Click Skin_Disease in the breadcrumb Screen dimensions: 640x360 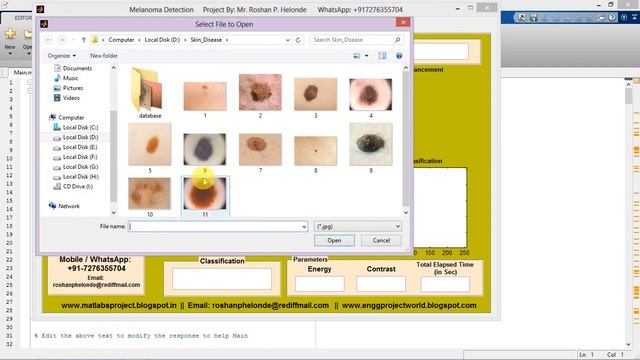pos(206,40)
